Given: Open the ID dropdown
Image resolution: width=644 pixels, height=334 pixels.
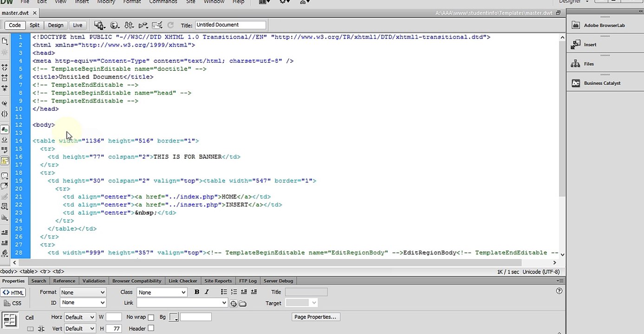Looking at the screenshot, I should point(83,302).
